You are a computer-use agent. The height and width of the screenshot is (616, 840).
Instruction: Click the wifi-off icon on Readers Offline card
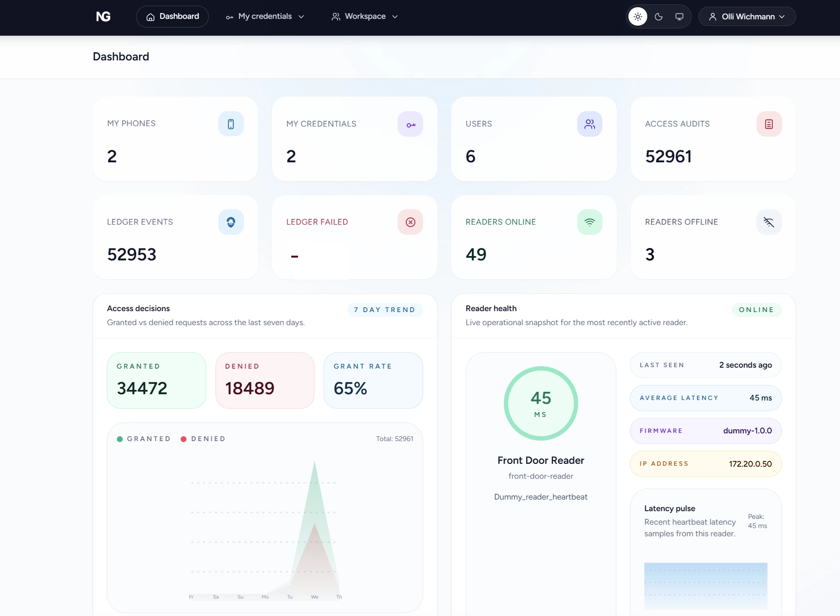769,222
